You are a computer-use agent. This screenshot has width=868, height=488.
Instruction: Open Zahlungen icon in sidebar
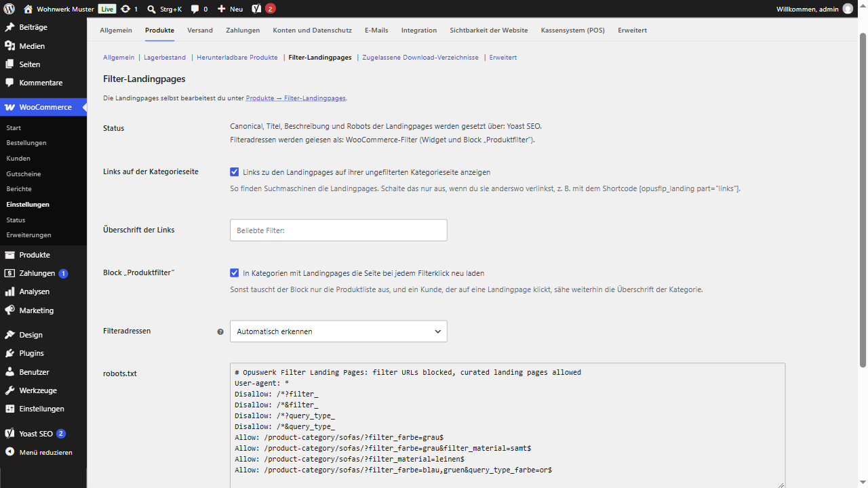click(x=9, y=273)
